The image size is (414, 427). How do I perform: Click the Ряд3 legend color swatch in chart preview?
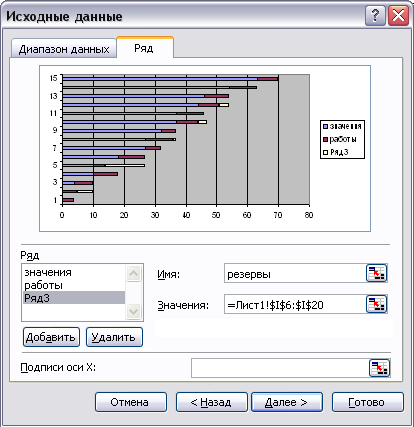[326, 153]
